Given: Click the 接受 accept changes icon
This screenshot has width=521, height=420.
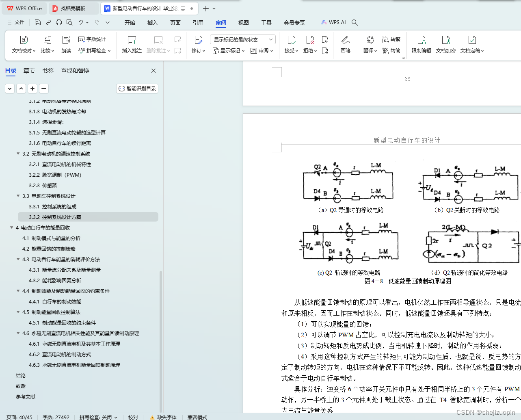Looking at the screenshot, I should pos(291,40).
